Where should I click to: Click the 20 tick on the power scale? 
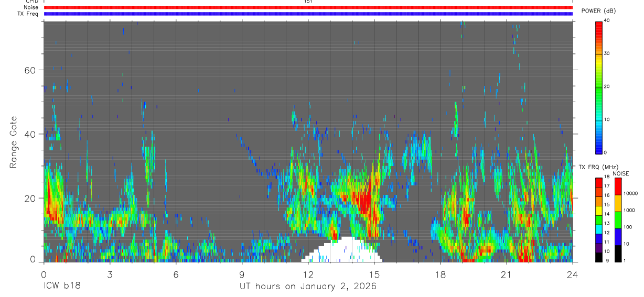tap(607, 86)
